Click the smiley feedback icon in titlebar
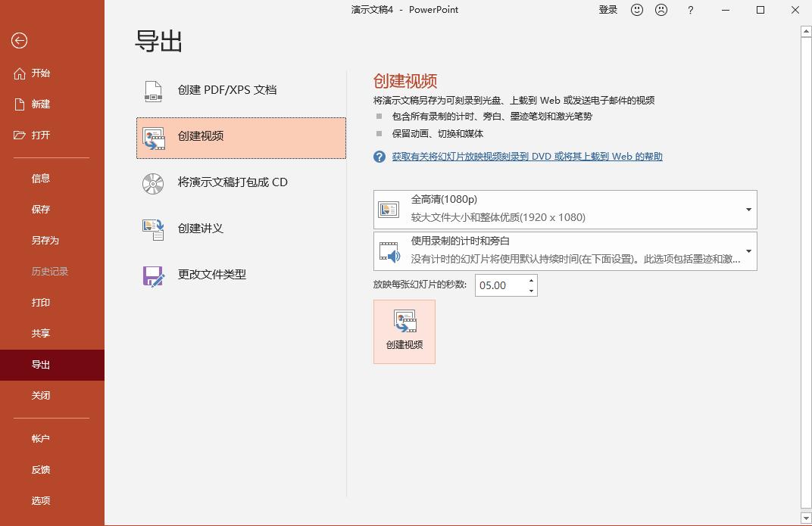The width and height of the screenshot is (812, 526). 636,10
